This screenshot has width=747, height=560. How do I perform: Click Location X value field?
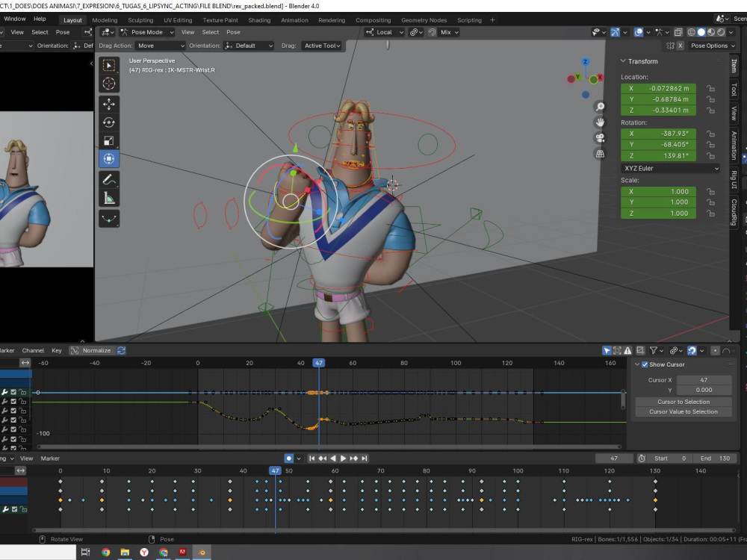pyautogui.click(x=658, y=89)
